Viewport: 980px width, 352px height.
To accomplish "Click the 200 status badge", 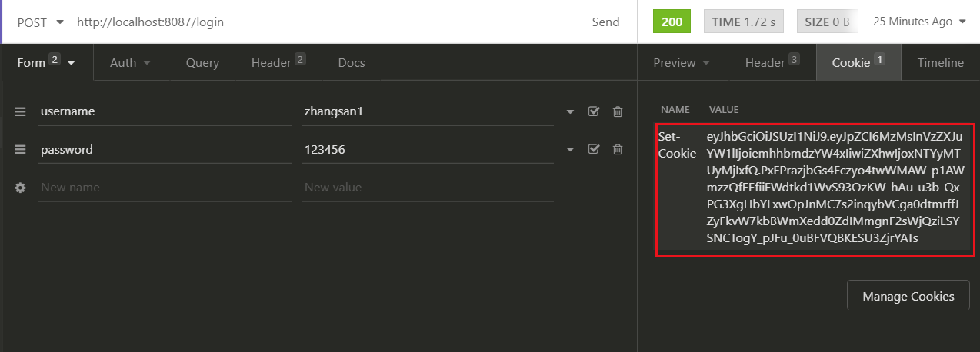I will (672, 22).
